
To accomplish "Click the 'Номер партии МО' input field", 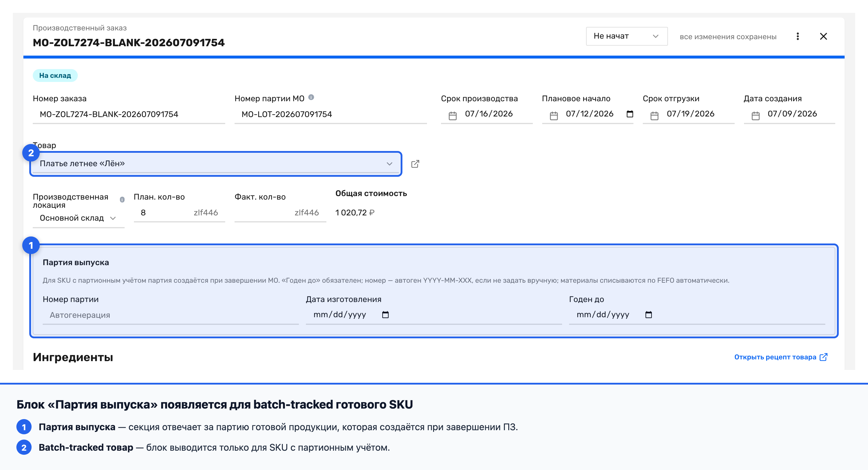I will click(330, 114).
